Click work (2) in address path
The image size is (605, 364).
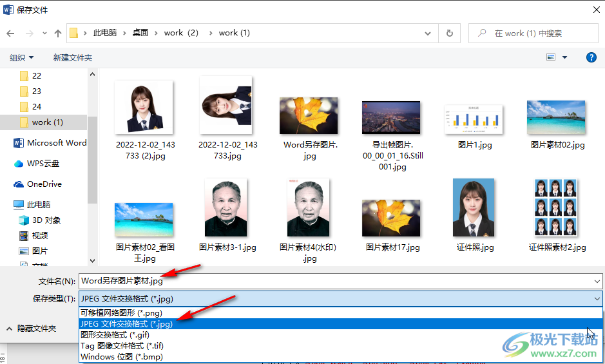point(181,33)
